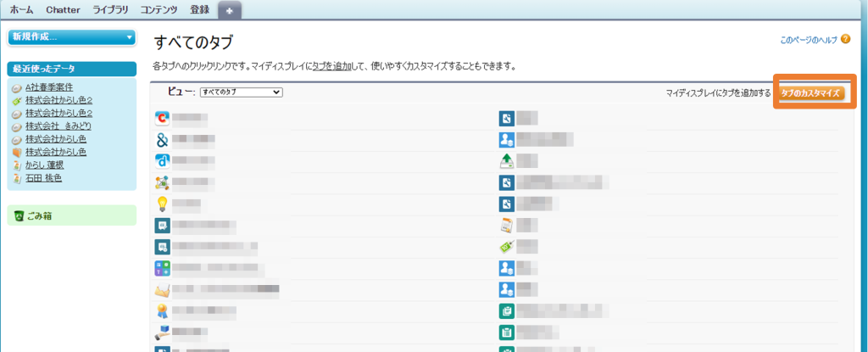Go to the ライブラリ tab
Image resolution: width=868 pixels, height=352 pixels.
110,9
